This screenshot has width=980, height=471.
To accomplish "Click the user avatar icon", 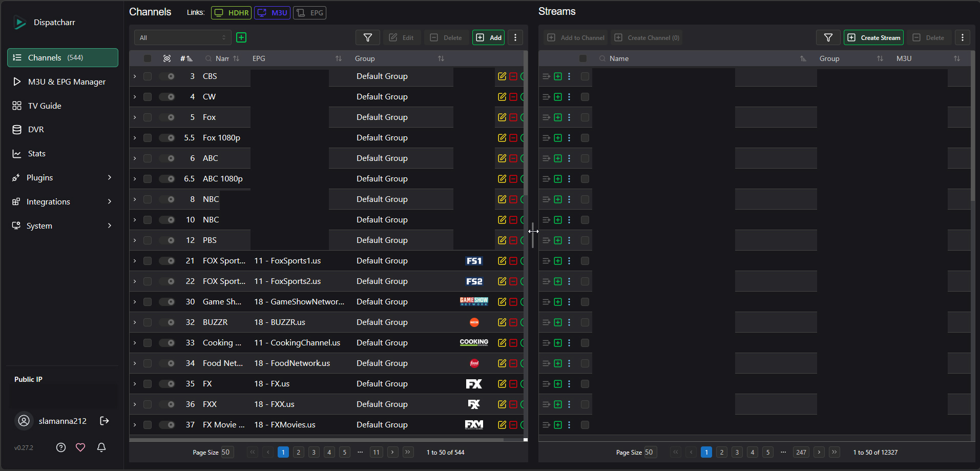I will click(24, 421).
